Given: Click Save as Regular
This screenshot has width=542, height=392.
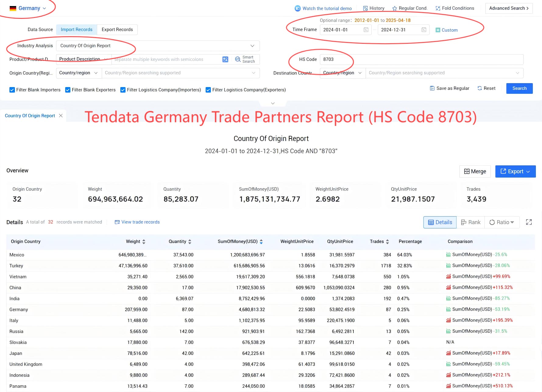Looking at the screenshot, I should (449, 88).
